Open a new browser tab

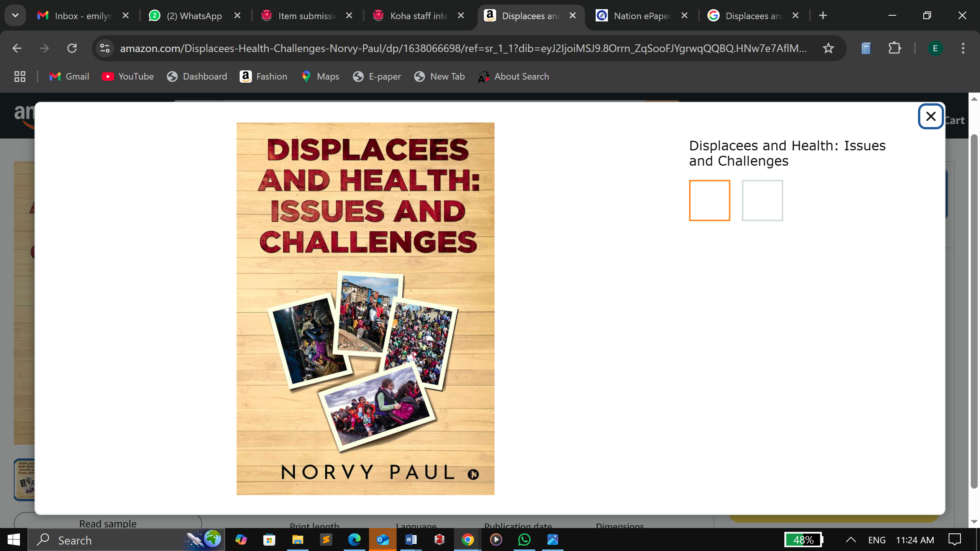[823, 16]
